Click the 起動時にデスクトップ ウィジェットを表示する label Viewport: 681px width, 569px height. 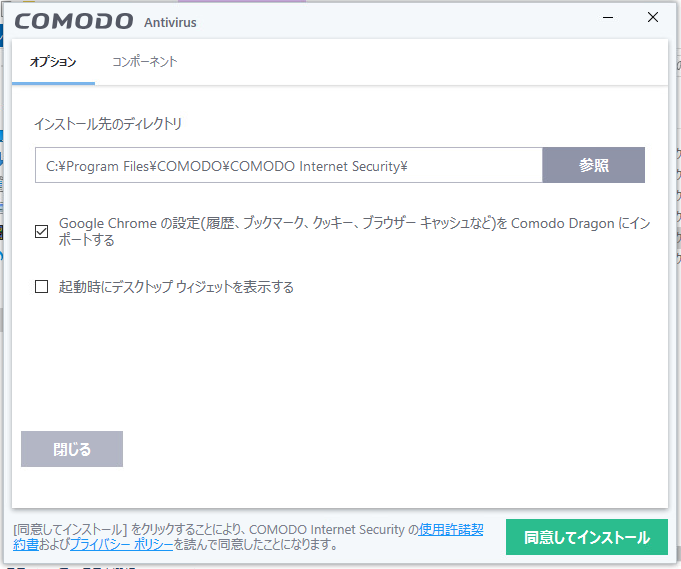click(176, 287)
